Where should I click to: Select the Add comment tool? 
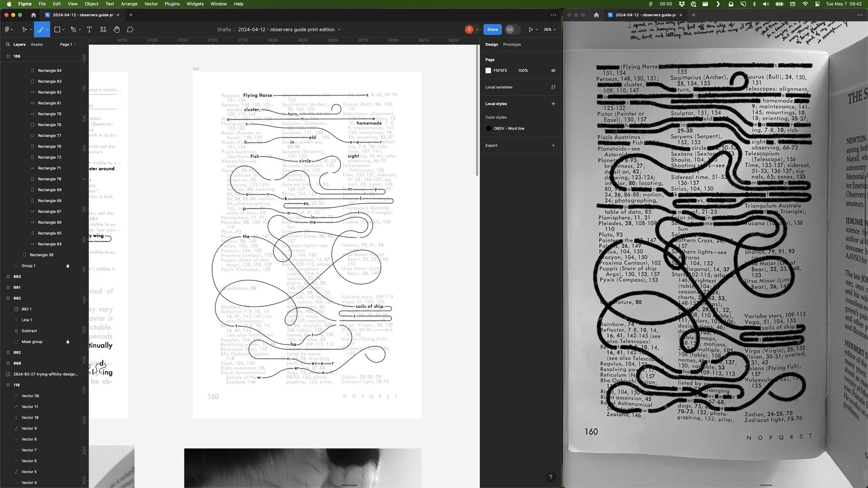point(130,29)
